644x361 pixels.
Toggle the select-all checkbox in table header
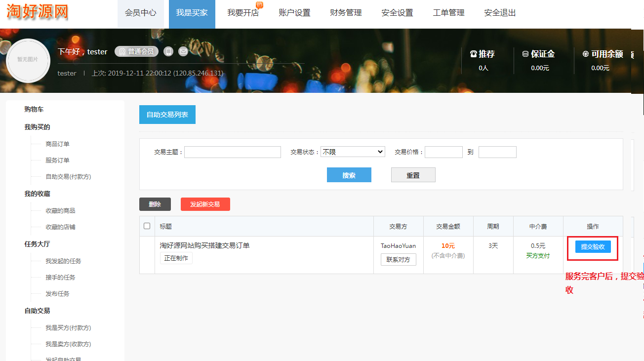click(147, 226)
